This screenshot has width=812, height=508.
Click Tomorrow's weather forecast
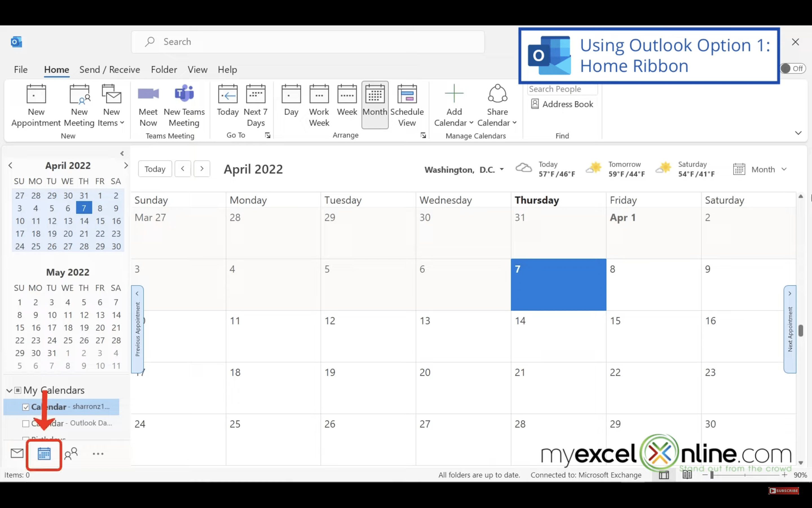pos(615,169)
